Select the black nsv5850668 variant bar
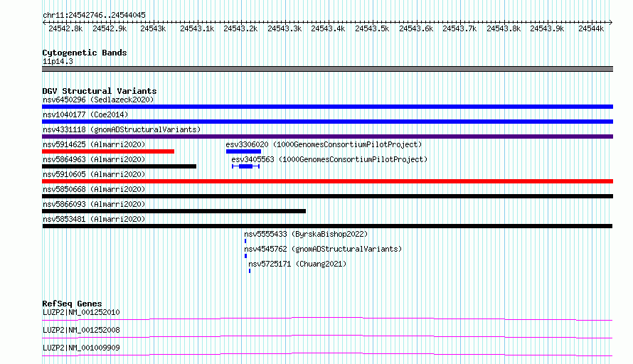Screen dimensions: 633x364 pyautogui.click(x=327, y=196)
